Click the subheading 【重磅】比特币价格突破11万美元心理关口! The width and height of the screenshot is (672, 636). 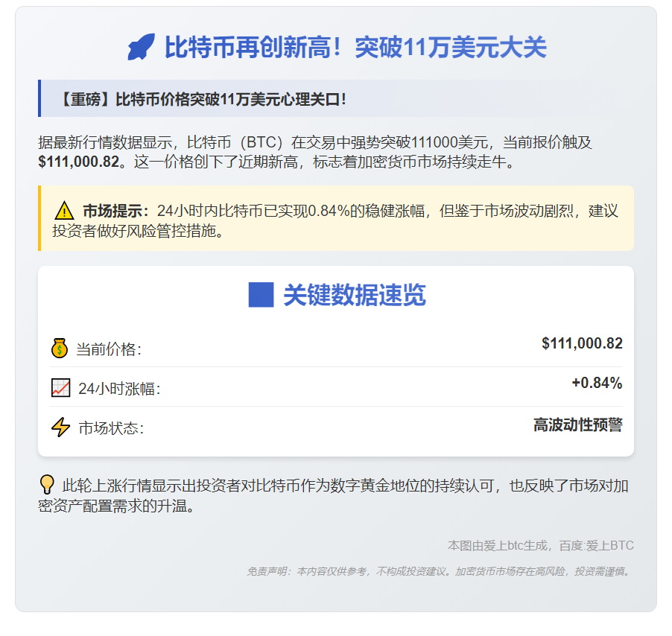pyautogui.click(x=201, y=99)
